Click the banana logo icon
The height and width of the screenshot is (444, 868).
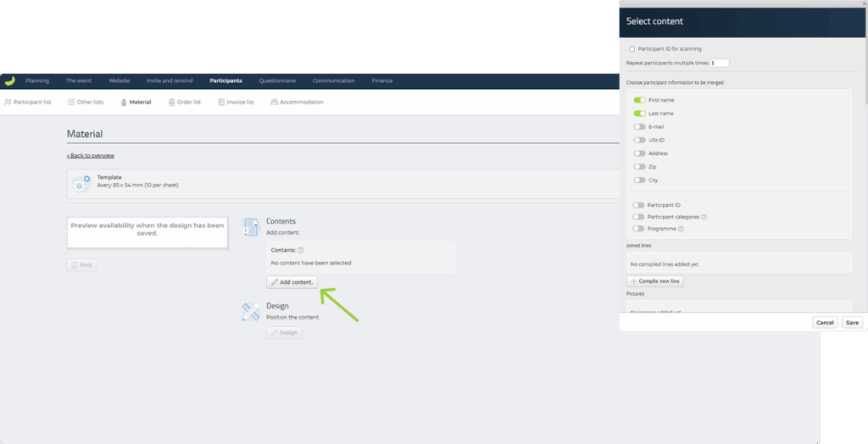[9, 81]
